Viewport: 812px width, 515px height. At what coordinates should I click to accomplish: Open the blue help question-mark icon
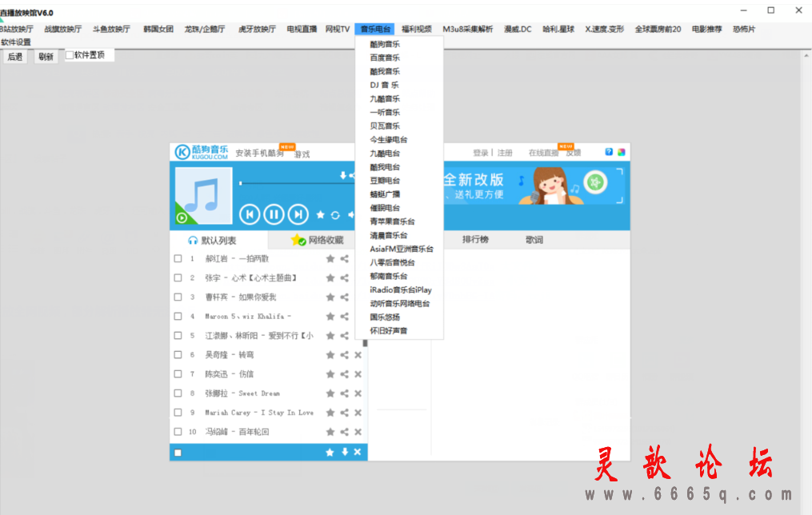click(x=609, y=152)
